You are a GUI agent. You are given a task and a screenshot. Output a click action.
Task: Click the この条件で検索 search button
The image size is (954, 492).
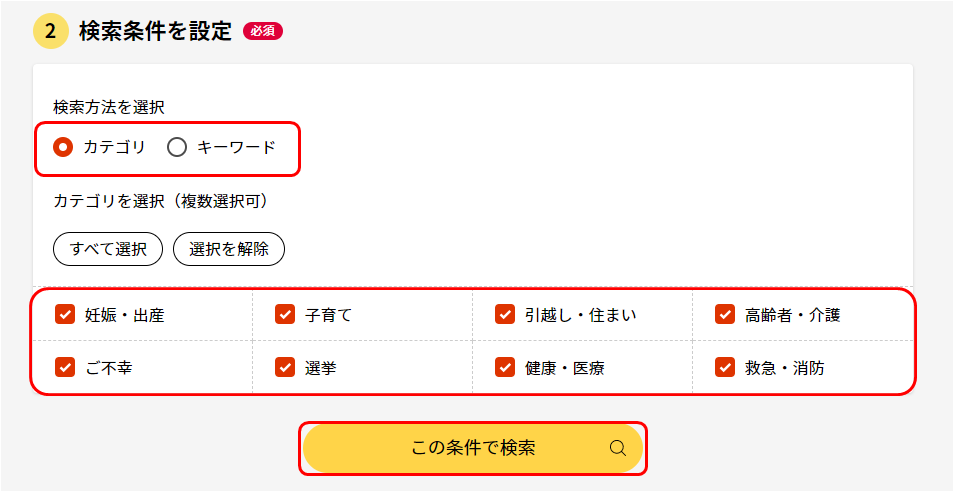point(473,448)
